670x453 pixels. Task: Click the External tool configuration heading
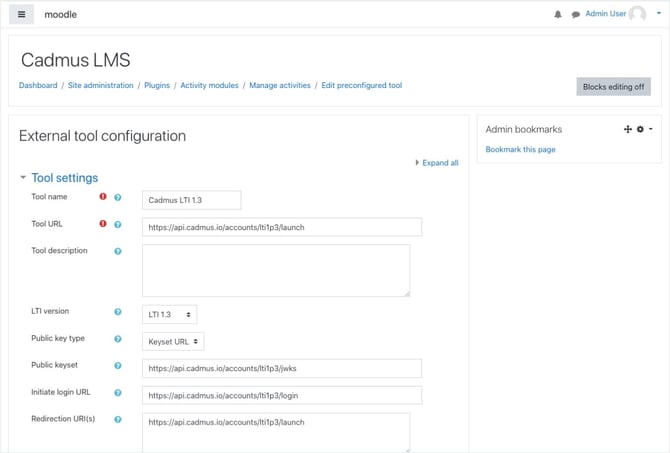103,136
